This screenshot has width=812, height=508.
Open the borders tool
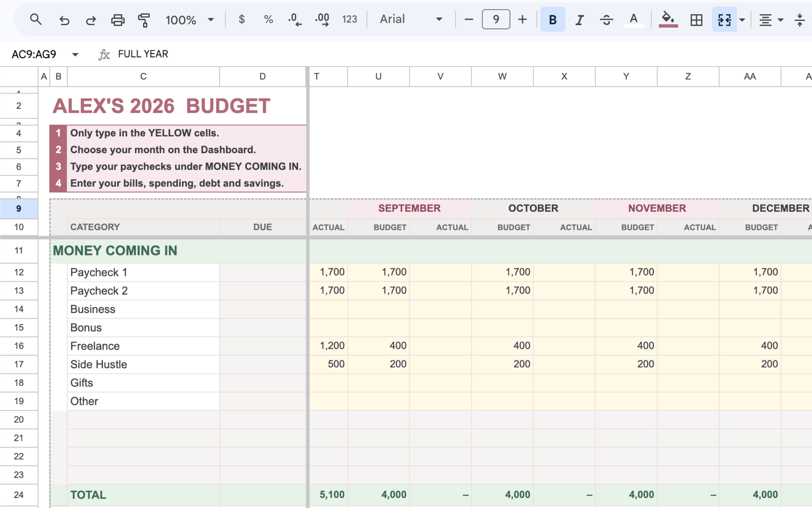(697, 20)
